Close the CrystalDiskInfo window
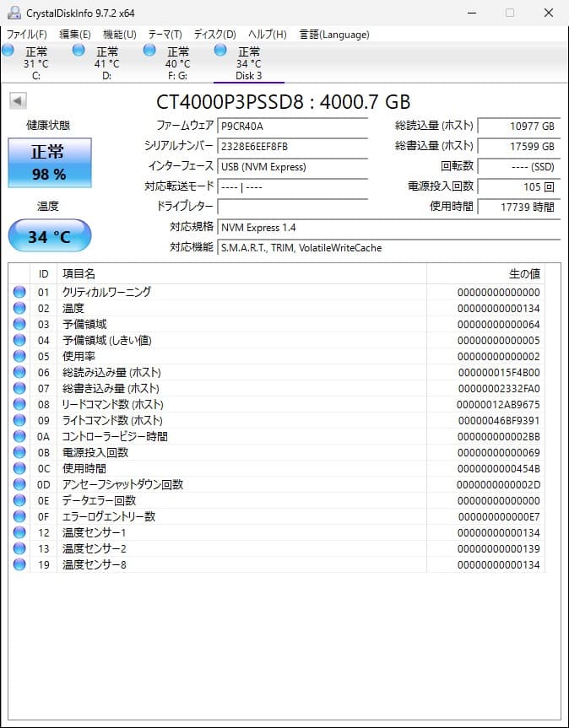 click(x=548, y=13)
